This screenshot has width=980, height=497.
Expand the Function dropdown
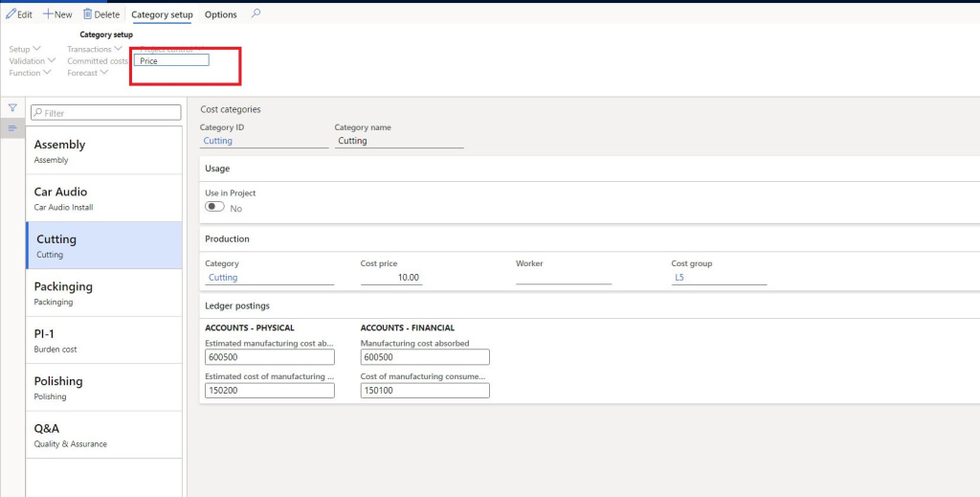click(31, 73)
